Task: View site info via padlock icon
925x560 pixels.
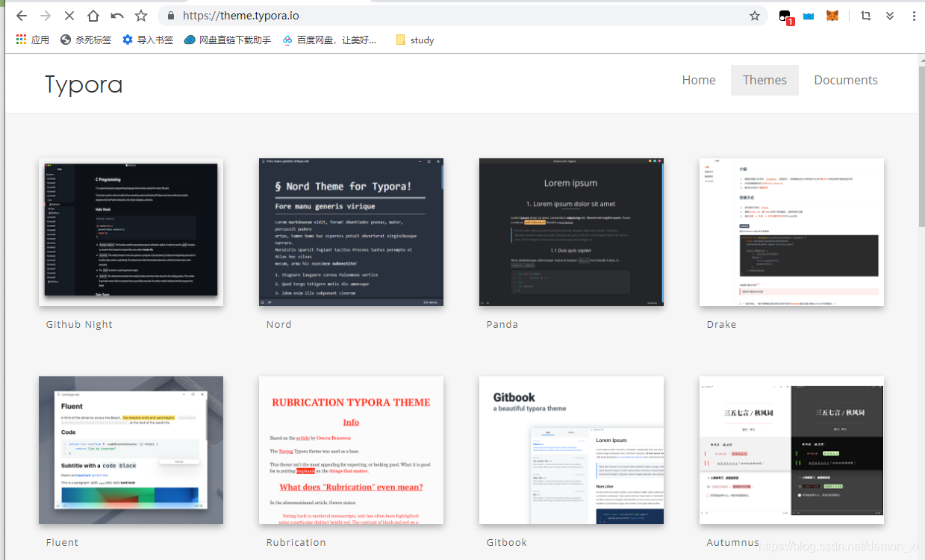Action: (x=171, y=16)
